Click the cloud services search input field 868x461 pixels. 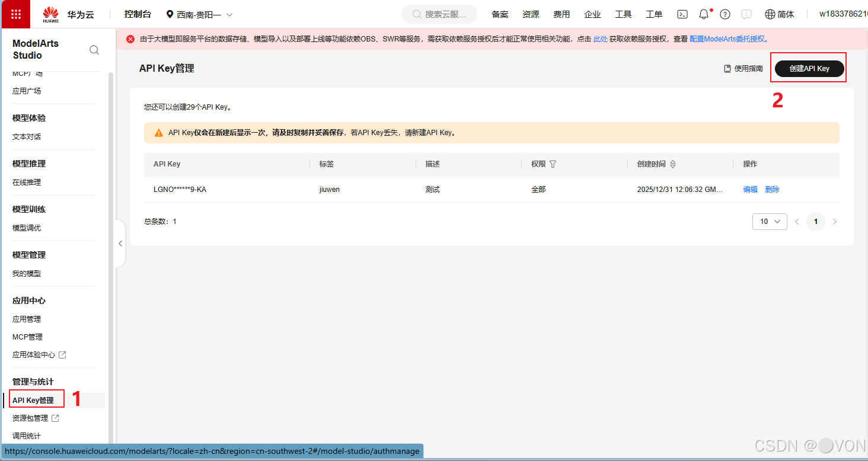(x=439, y=14)
